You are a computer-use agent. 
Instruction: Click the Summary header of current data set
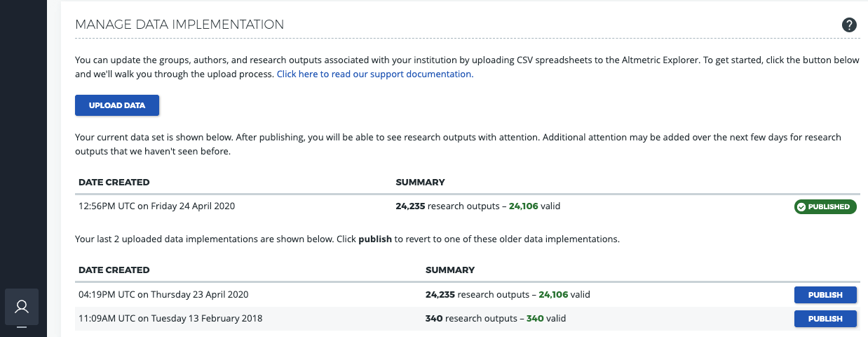[420, 182]
